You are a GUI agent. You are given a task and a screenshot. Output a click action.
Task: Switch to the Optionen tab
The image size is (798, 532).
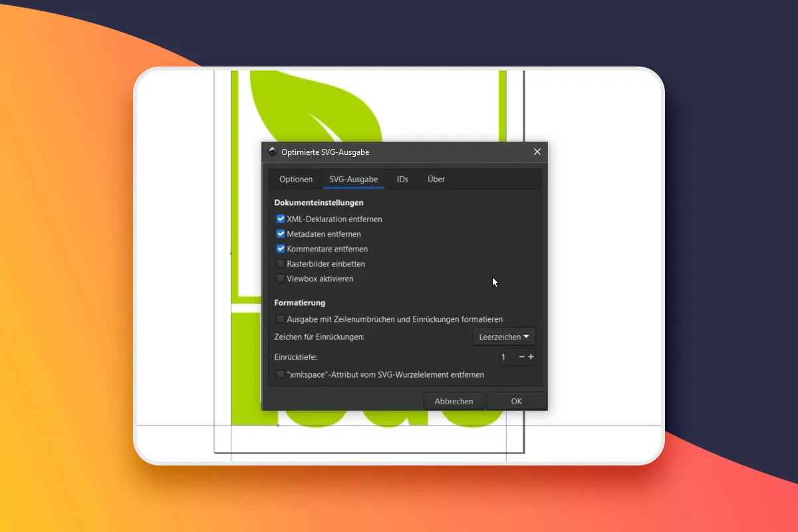(296, 179)
